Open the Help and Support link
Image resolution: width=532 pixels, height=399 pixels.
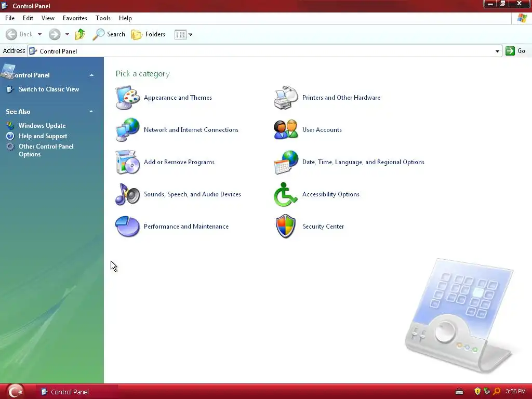pyautogui.click(x=43, y=136)
